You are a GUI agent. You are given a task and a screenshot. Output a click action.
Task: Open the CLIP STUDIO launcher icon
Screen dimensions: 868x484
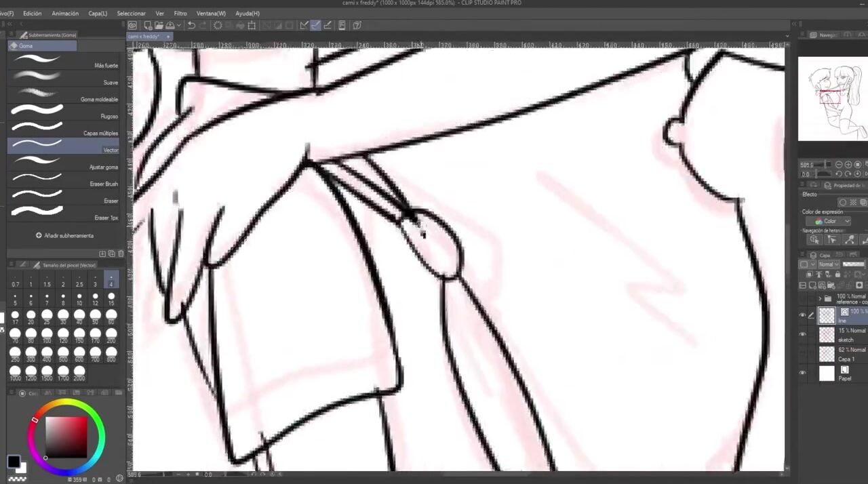coord(133,26)
